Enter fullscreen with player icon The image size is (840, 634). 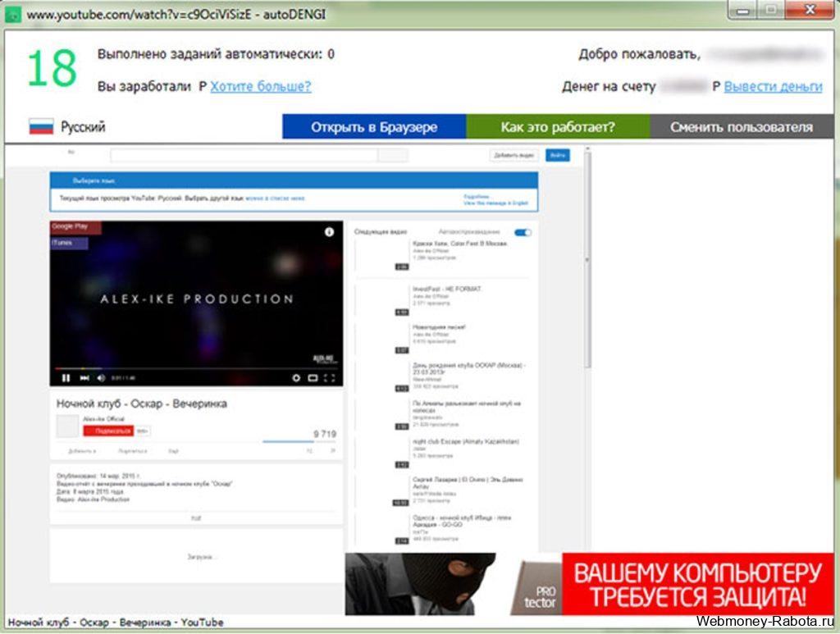330,378
